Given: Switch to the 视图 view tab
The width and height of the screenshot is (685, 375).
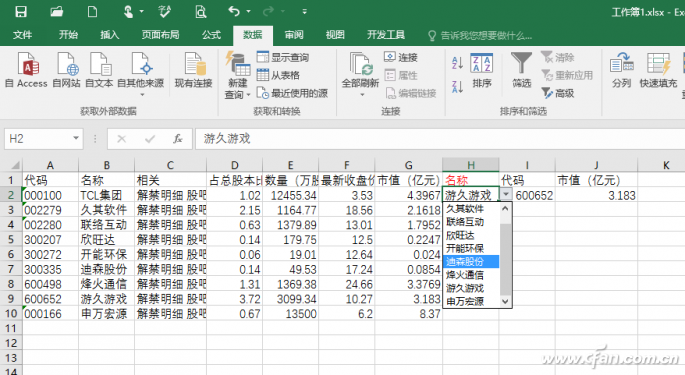Looking at the screenshot, I should coord(335,35).
